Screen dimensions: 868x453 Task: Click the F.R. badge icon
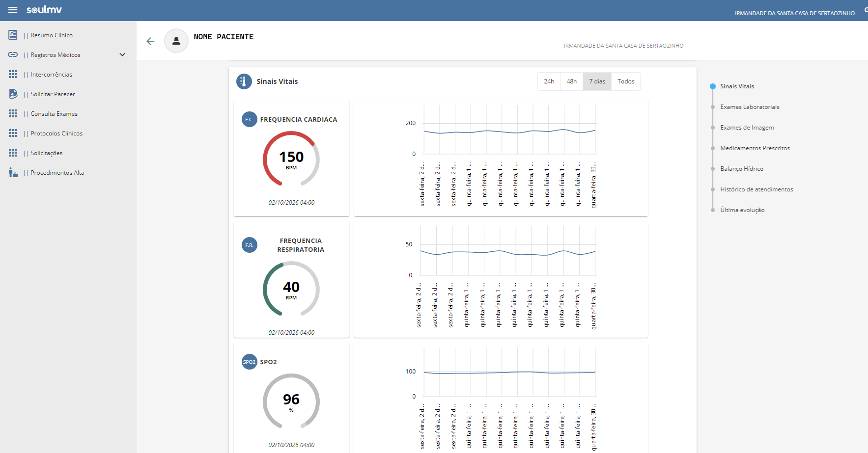coord(250,245)
